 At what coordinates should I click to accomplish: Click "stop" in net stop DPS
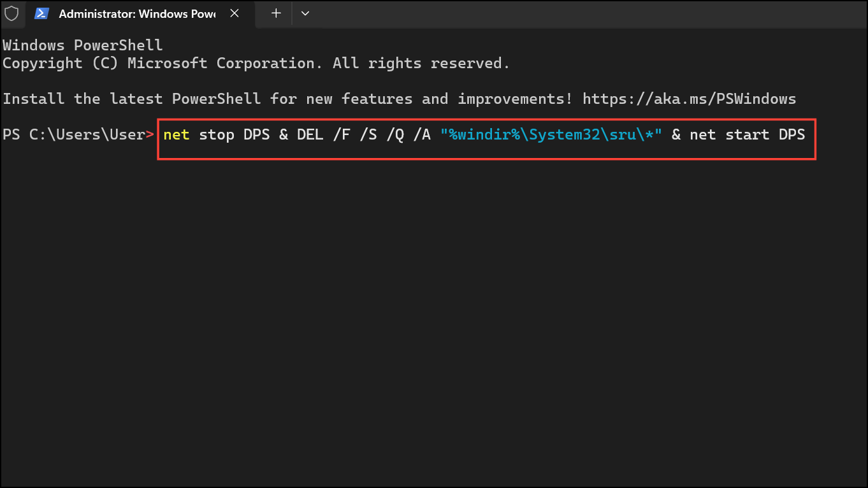pyautogui.click(x=217, y=135)
